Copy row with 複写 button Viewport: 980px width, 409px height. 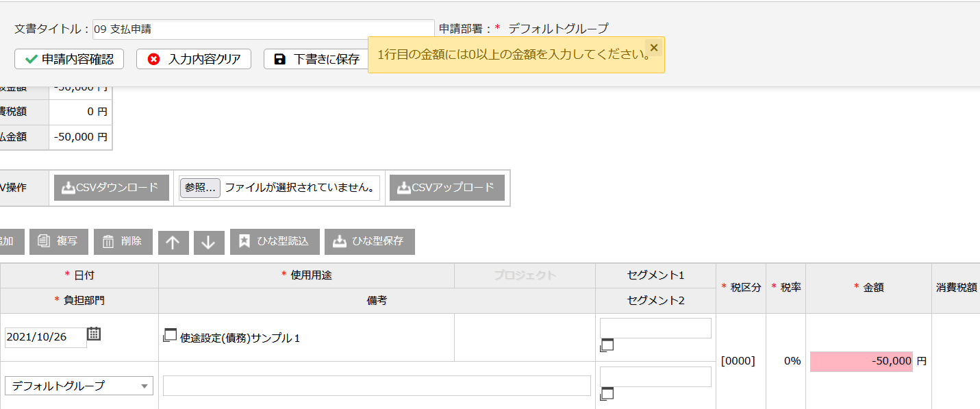tap(59, 241)
